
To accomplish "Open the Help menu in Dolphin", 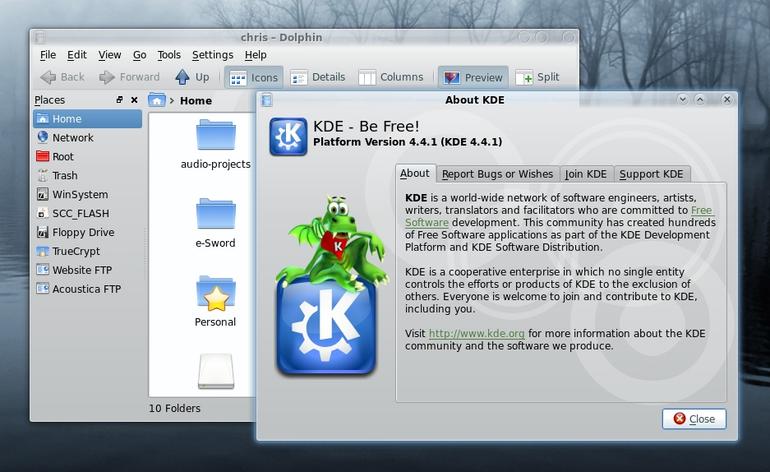I will [255, 55].
